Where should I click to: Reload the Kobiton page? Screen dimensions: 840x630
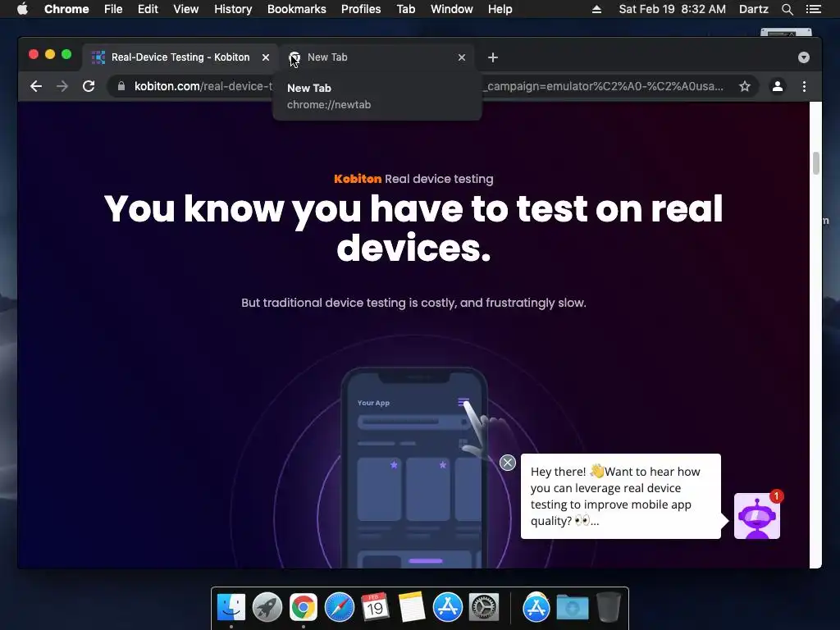pyautogui.click(x=89, y=86)
